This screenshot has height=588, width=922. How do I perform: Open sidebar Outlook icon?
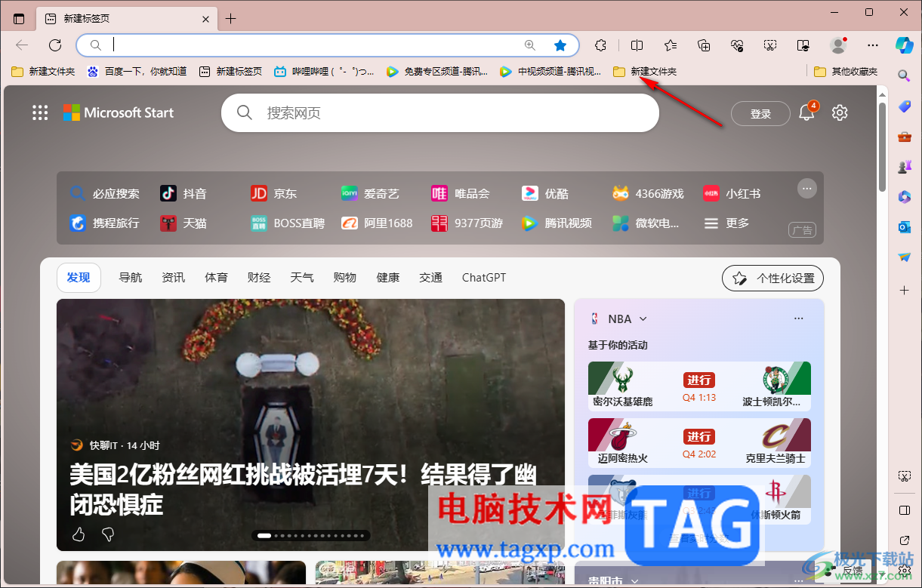[x=904, y=227]
